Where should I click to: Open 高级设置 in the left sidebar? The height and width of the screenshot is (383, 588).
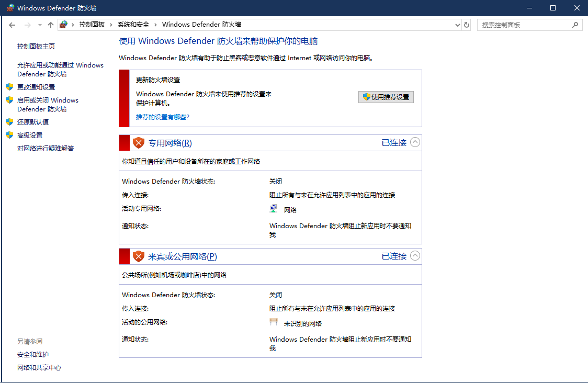(x=30, y=135)
